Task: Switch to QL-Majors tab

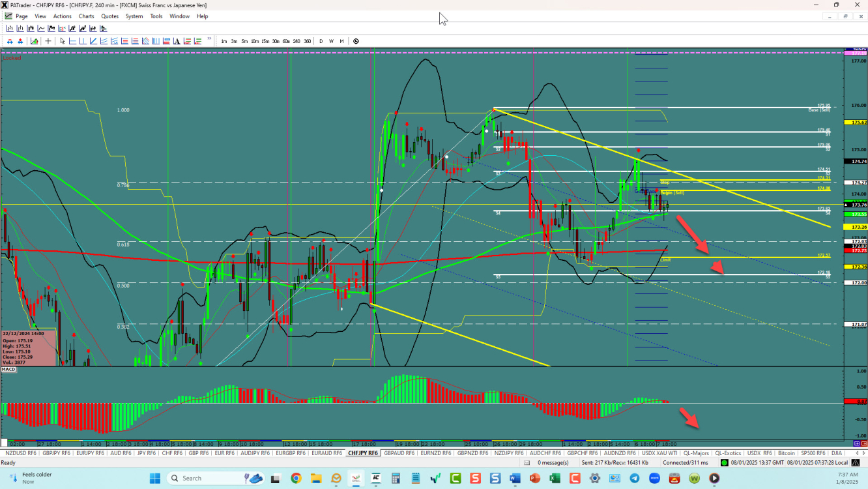Action: (x=696, y=452)
